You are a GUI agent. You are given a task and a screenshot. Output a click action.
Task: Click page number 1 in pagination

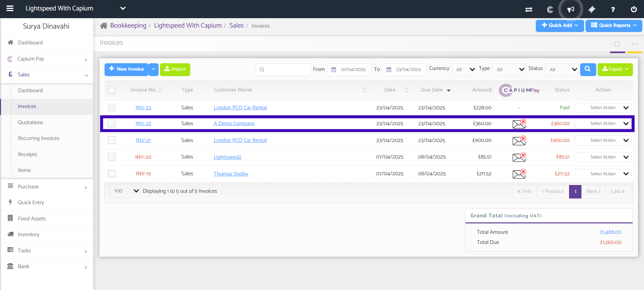(x=575, y=191)
